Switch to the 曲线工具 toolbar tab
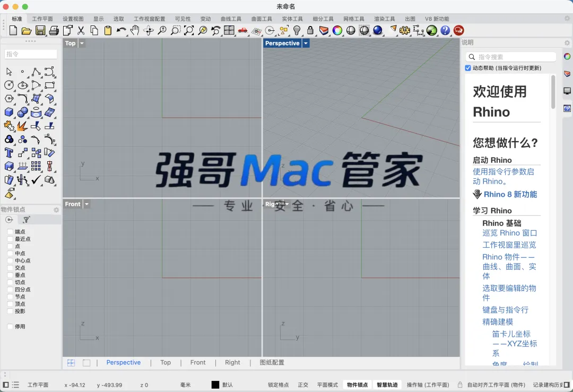573x392 pixels. click(x=231, y=19)
